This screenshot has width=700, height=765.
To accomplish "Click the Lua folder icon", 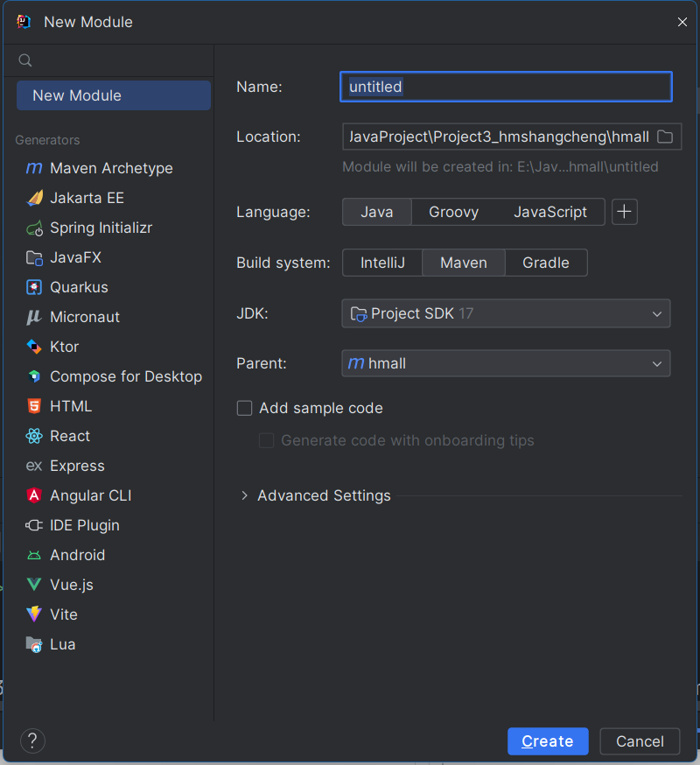I will (x=34, y=644).
